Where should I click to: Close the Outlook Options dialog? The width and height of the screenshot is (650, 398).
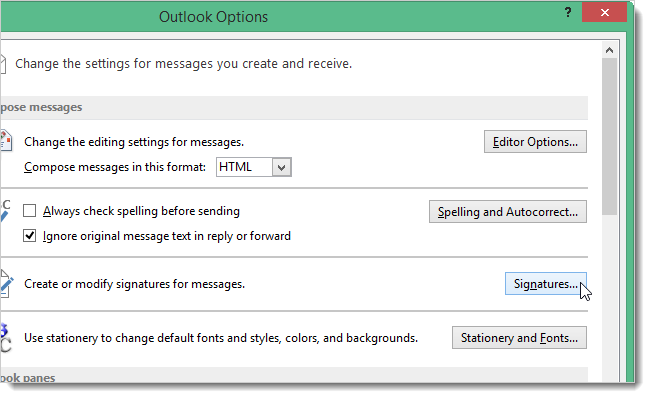604,12
